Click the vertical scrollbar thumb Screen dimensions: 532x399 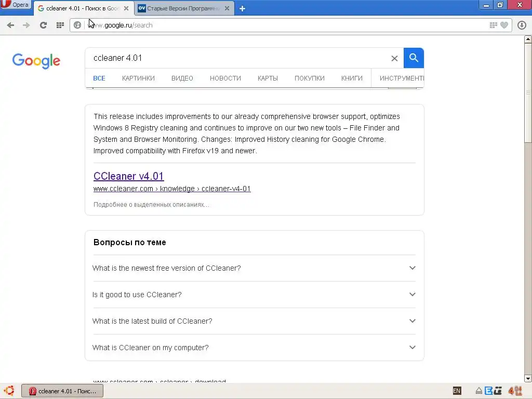tap(528, 92)
